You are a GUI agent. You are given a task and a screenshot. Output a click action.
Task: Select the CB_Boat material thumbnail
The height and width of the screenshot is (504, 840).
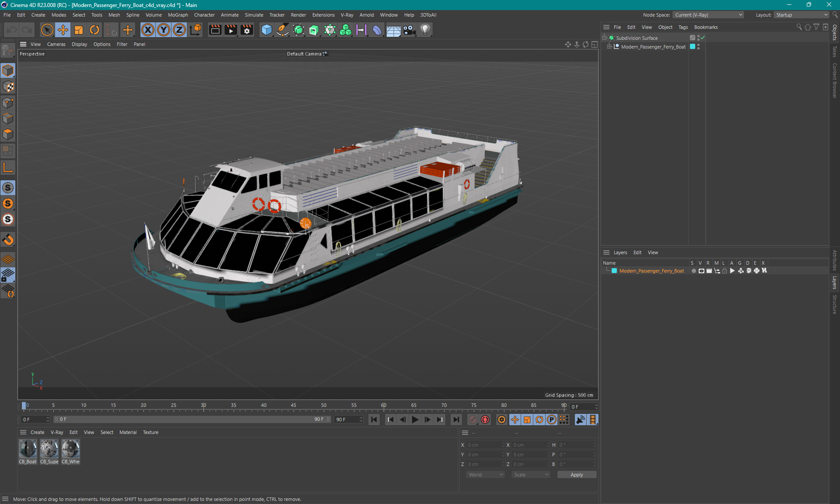[x=28, y=452]
